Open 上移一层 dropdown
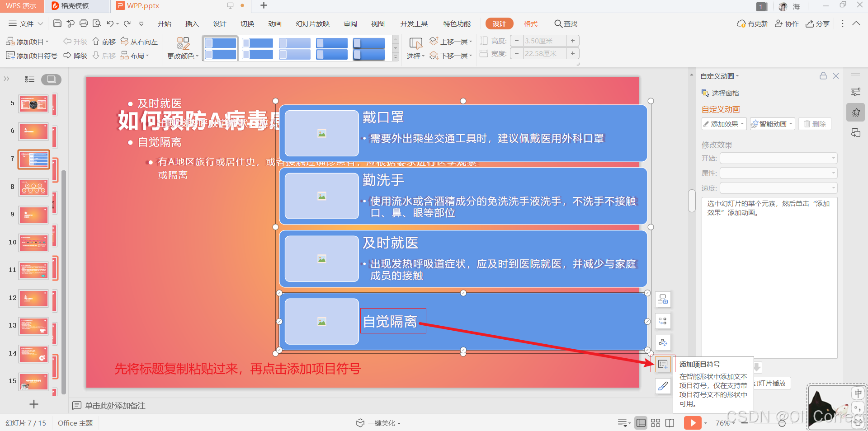Screen dimensions: 868x431 point(451,42)
